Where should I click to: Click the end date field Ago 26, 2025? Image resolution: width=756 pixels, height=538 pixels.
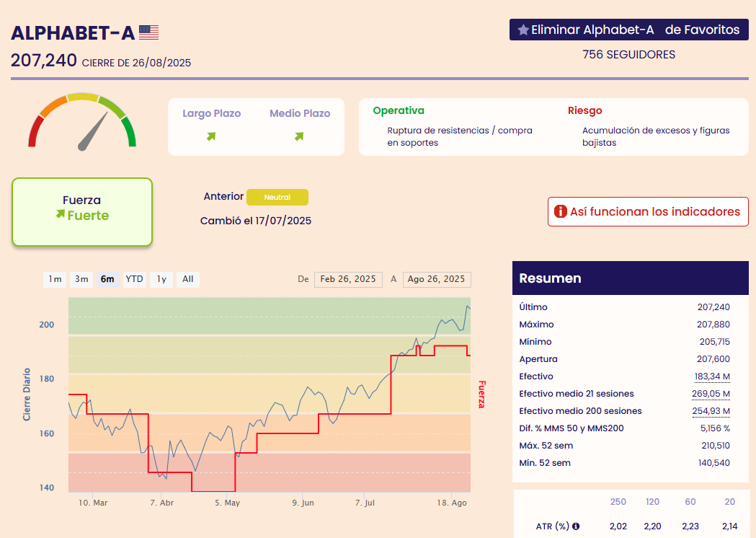(x=436, y=279)
